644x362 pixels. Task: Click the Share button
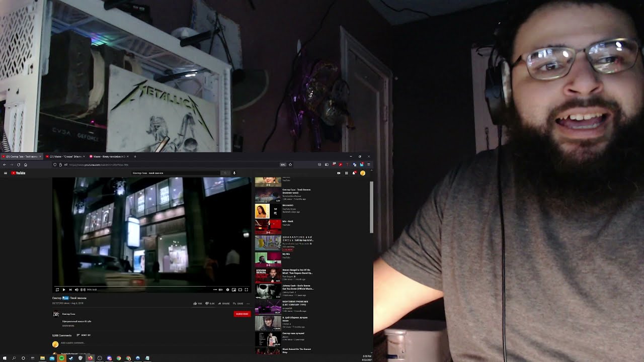click(x=224, y=303)
